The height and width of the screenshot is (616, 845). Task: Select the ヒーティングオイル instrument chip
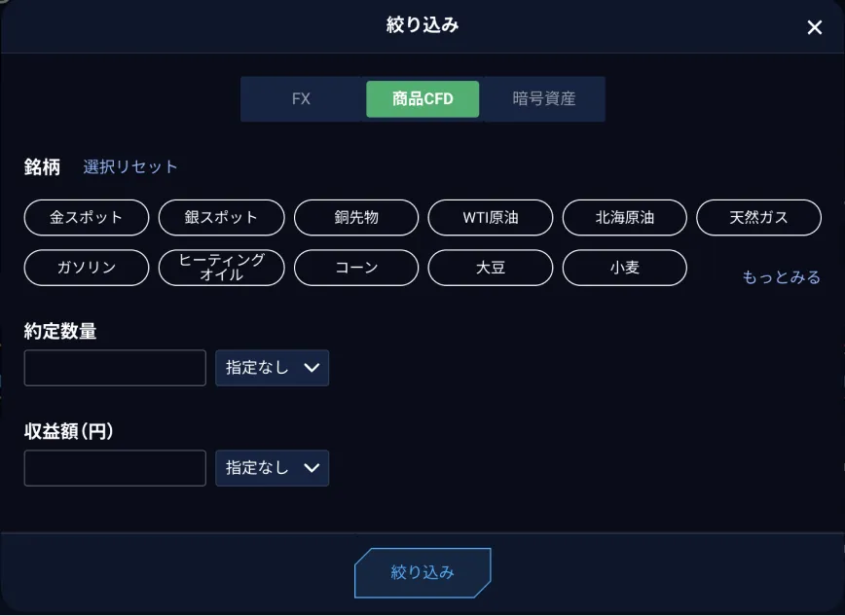221,268
